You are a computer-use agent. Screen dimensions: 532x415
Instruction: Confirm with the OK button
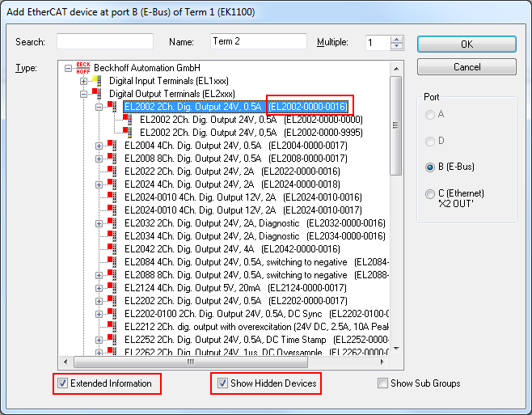tap(467, 44)
